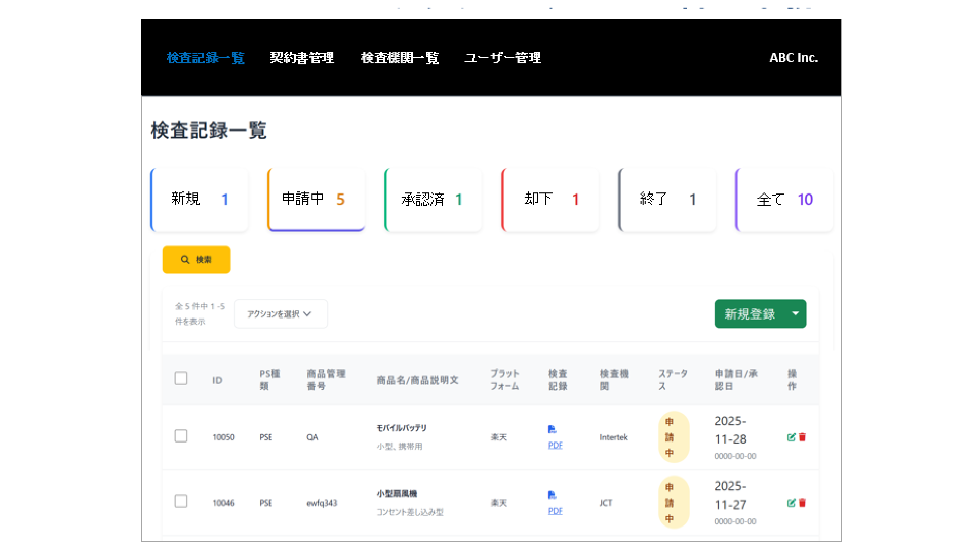
Task: Click the red delete icon for record 10046
Action: [x=802, y=503]
